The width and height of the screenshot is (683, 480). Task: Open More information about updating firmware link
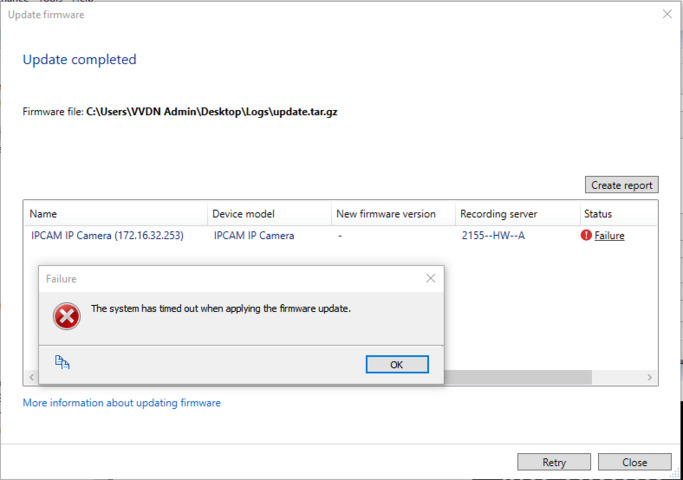pos(121,403)
